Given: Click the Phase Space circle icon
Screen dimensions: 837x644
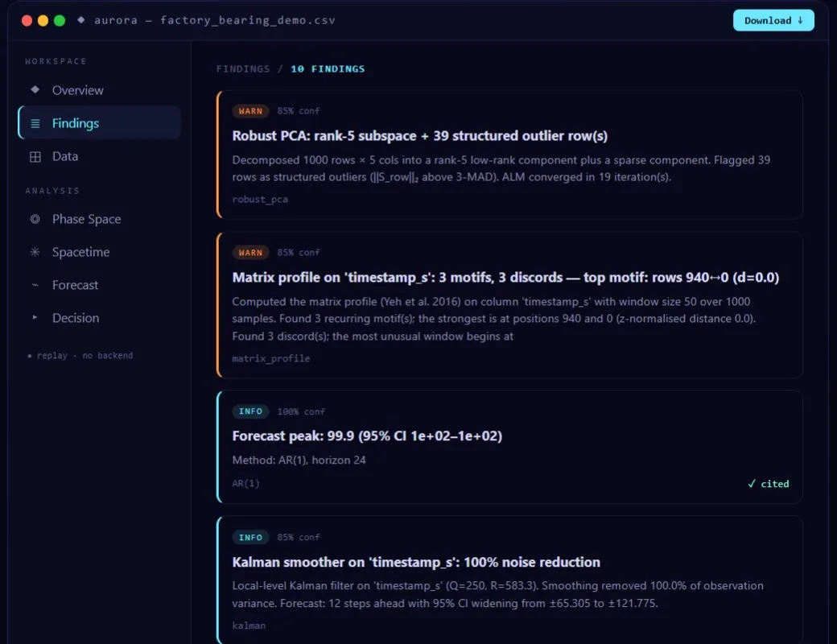Looking at the screenshot, I should pos(35,219).
